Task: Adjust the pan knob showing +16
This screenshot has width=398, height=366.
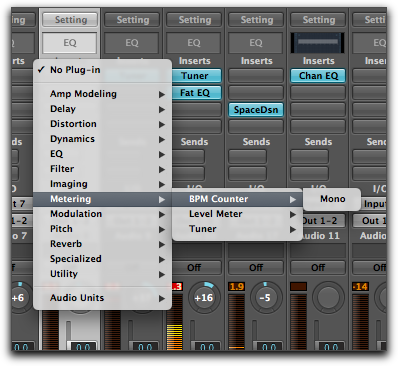Action: pos(204,297)
